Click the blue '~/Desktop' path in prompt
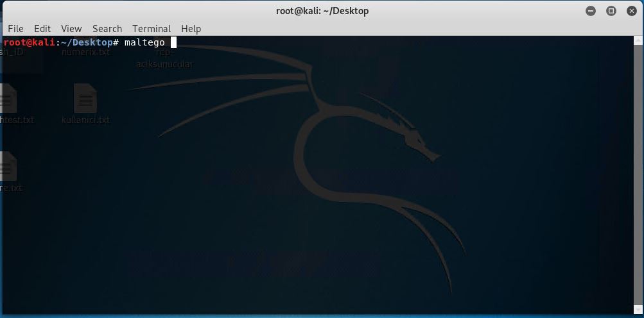The image size is (644, 318). coord(87,42)
